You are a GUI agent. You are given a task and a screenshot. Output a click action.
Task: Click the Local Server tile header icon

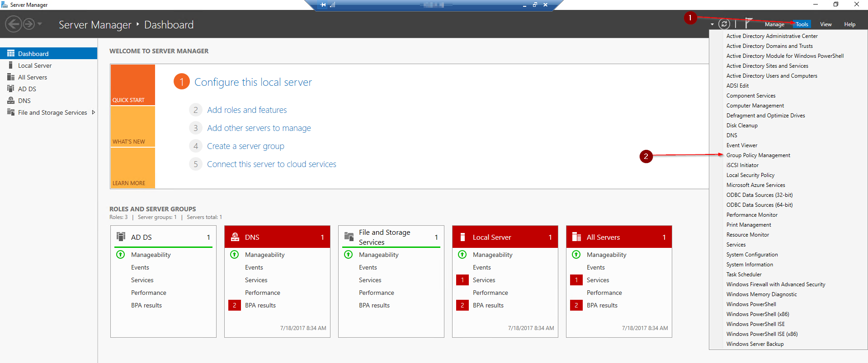tap(462, 237)
